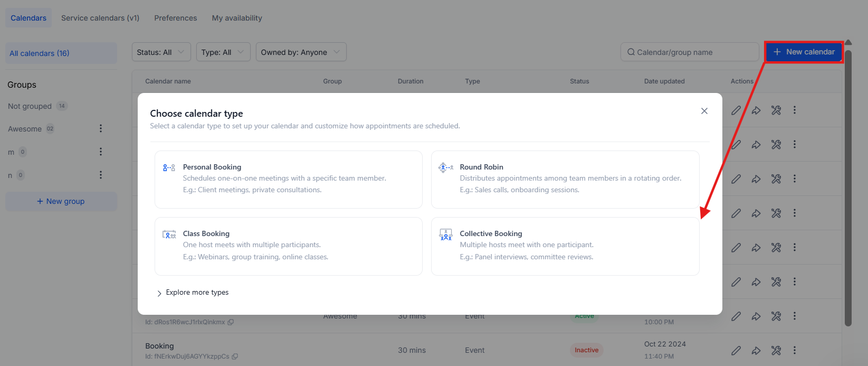Expand Explore more types section
Viewport: 868px width, 366px height.
click(x=193, y=293)
